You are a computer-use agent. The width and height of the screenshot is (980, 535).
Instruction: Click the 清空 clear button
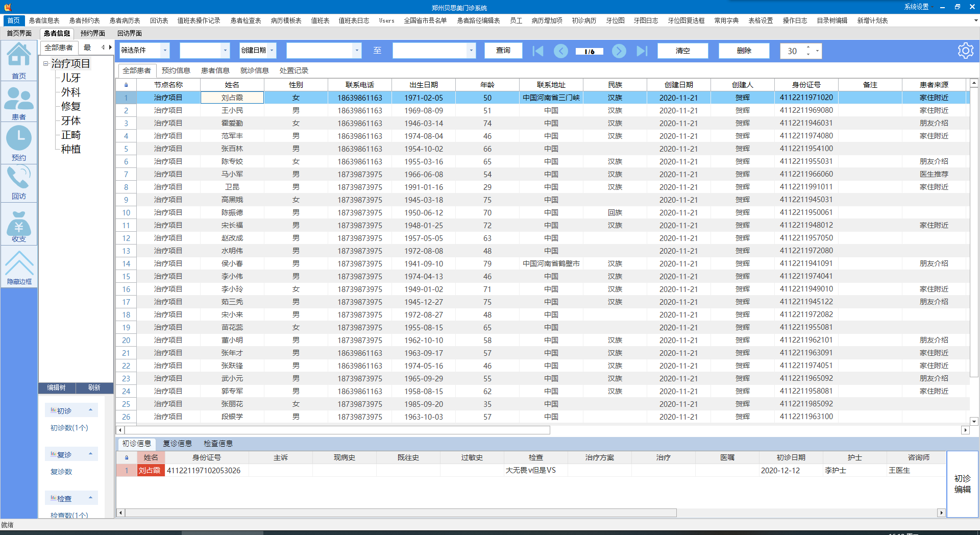coord(683,51)
